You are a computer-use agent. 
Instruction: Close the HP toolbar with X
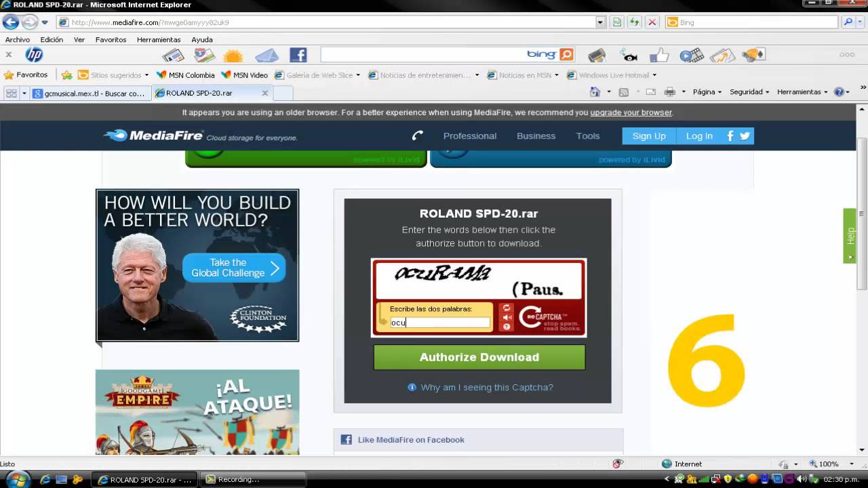tap(9, 55)
